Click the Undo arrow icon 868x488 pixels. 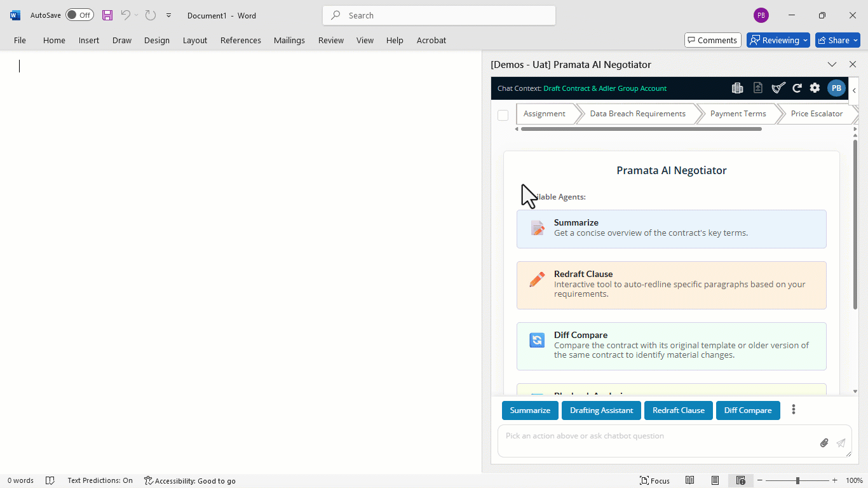pyautogui.click(x=125, y=15)
